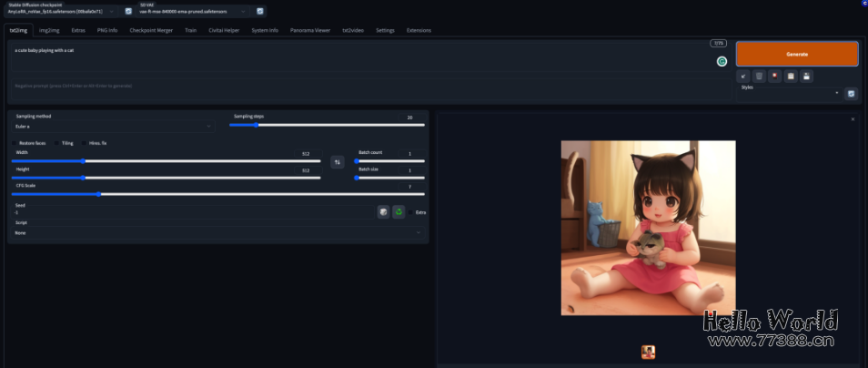Click the SD VAE refresh icon
Screen dimensions: 868x368
click(x=260, y=12)
